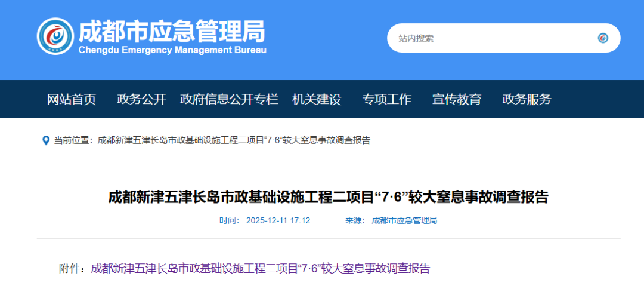
Task: Go to 政府信息公开专栏
Action: point(229,99)
